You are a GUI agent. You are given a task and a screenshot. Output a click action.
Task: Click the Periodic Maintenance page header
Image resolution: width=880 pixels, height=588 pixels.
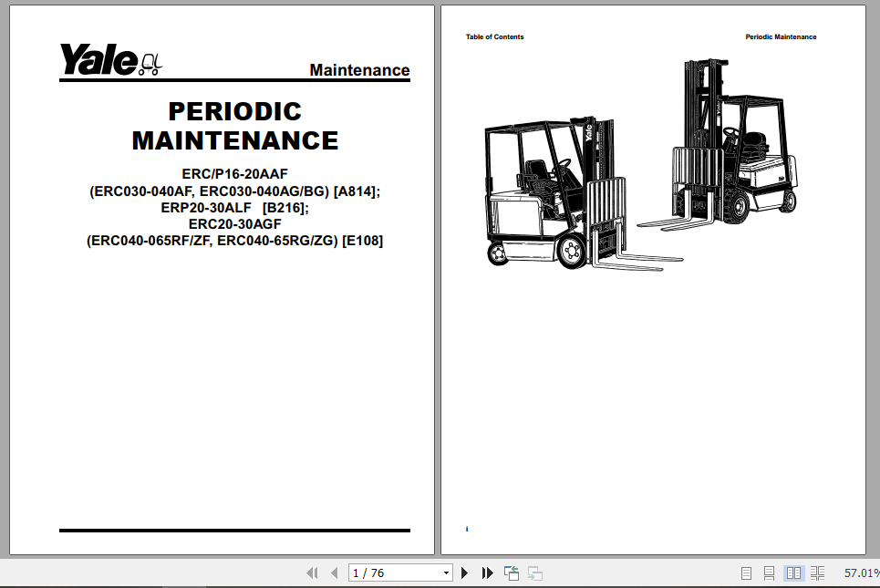pos(781,37)
